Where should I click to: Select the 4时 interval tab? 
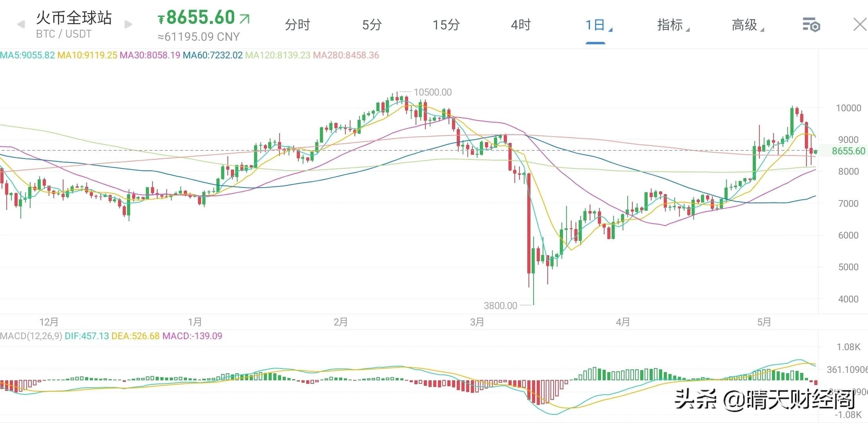[521, 25]
